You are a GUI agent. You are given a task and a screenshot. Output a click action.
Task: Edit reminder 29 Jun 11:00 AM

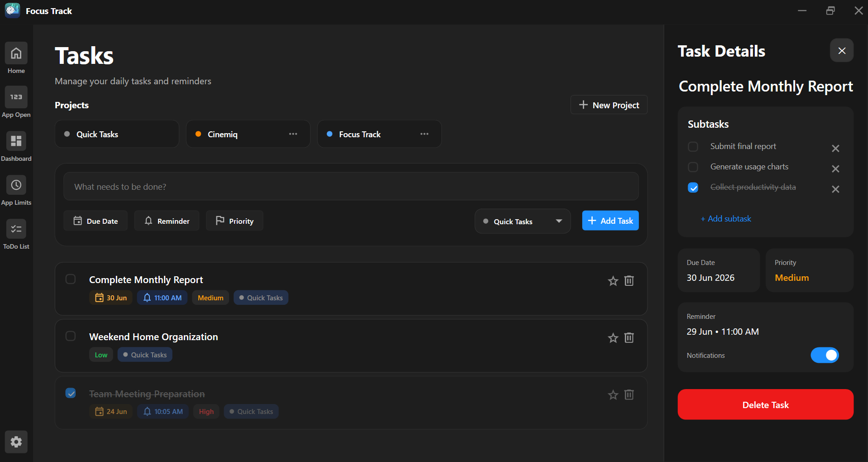tap(723, 332)
